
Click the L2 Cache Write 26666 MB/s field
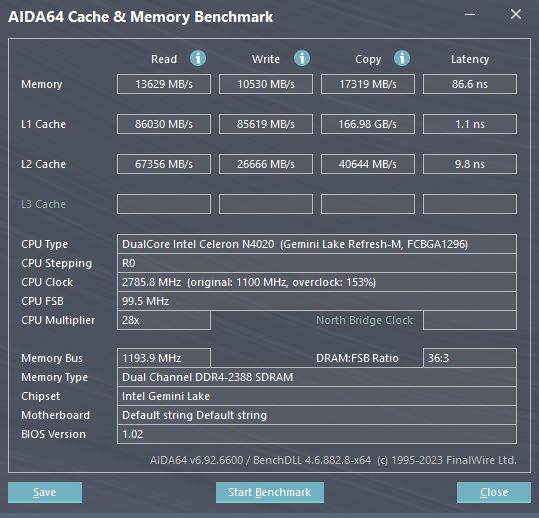coord(266,164)
